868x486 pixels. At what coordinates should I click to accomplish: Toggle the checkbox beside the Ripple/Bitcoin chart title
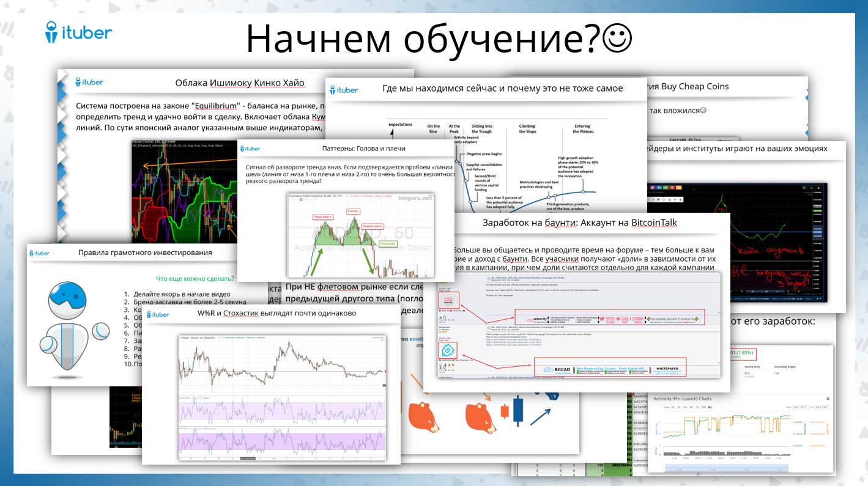click(x=180, y=338)
